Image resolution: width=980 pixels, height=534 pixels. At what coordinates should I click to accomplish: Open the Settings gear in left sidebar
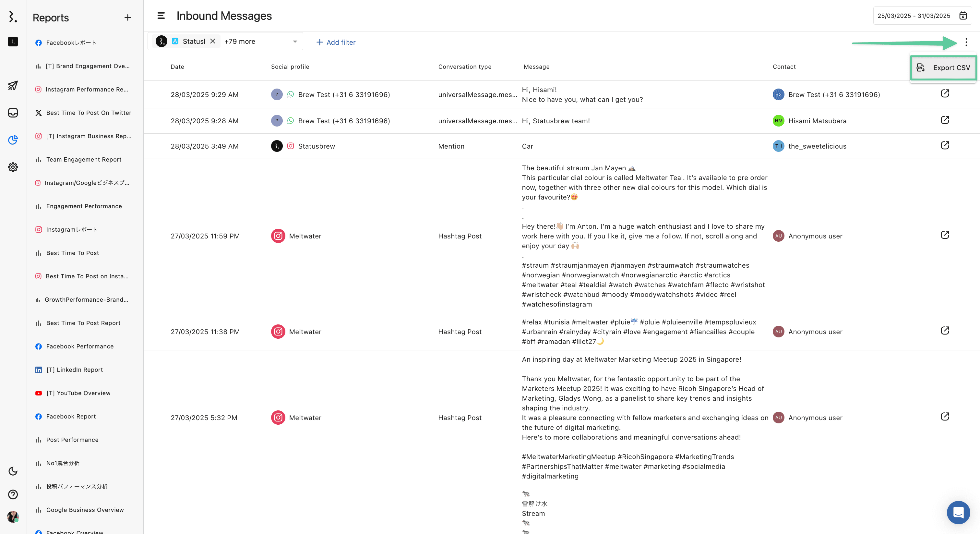point(13,167)
